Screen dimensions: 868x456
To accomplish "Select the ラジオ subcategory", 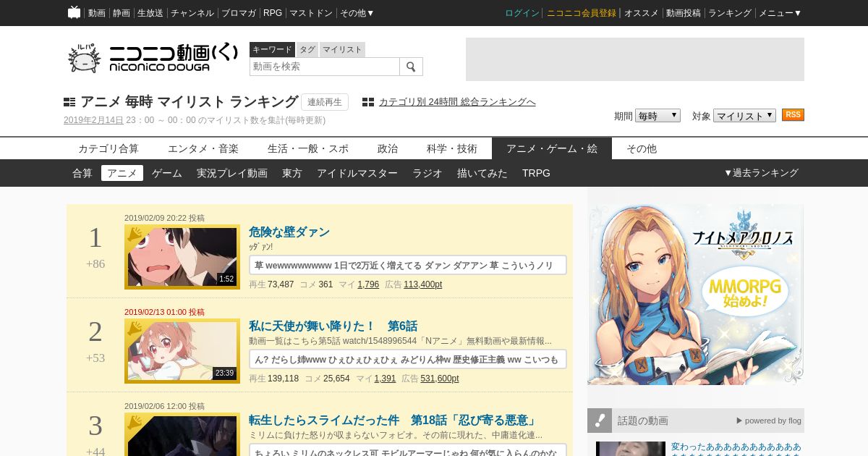I will point(427,173).
